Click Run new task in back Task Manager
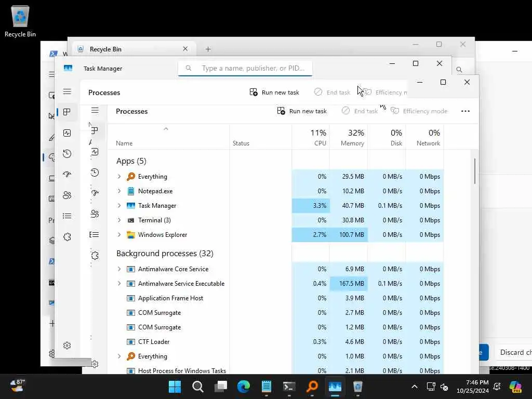The width and height of the screenshot is (532, 399). [x=274, y=92]
